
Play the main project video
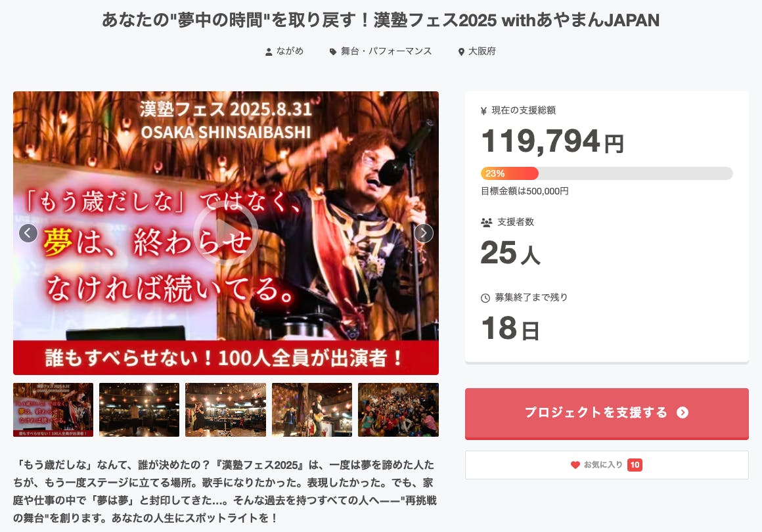[x=225, y=233]
